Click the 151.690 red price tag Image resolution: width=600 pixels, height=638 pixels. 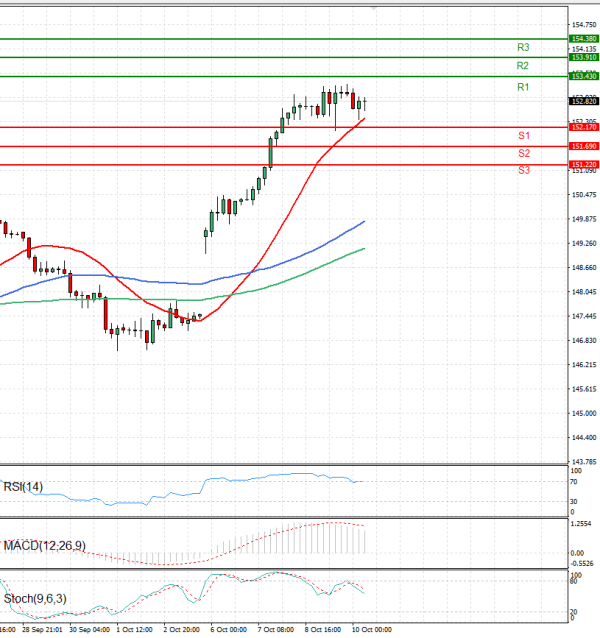[x=583, y=146]
